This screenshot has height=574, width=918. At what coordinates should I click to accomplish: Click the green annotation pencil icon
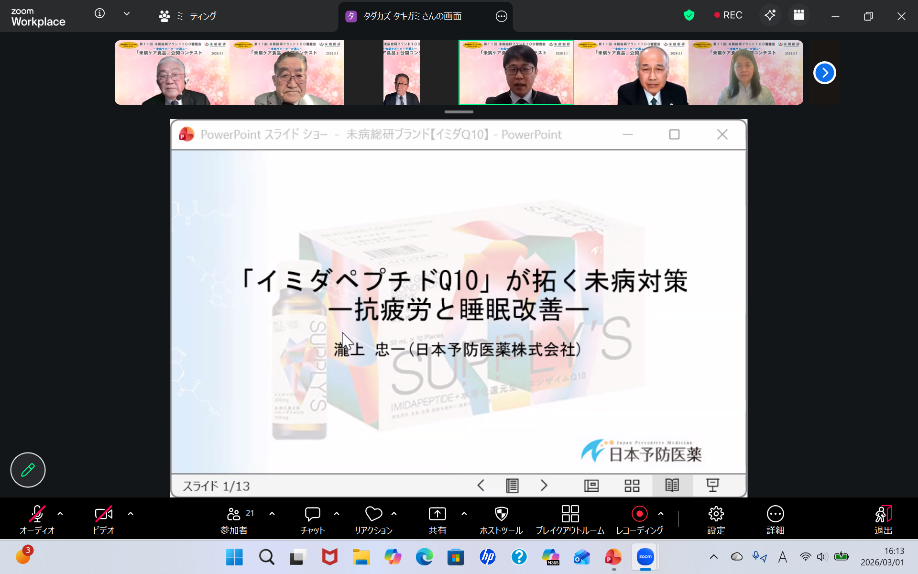(x=28, y=469)
